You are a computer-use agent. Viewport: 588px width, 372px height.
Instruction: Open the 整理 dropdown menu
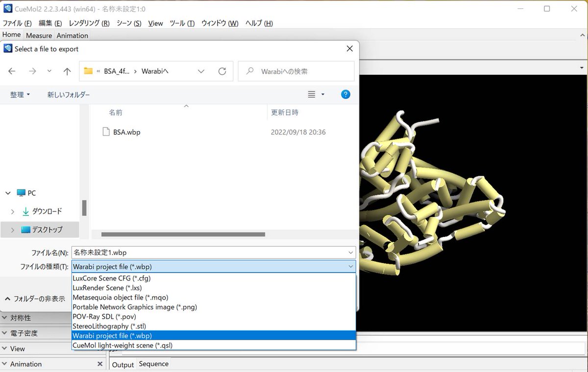(20, 94)
